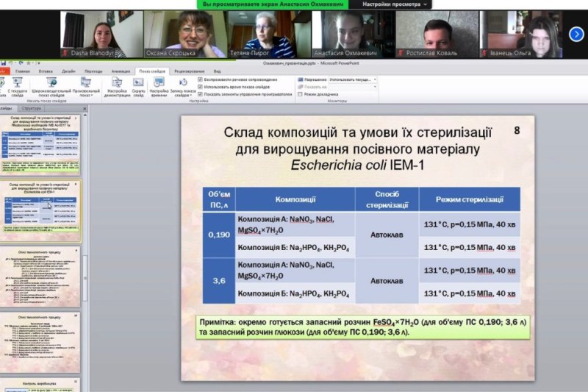Screen dimensions: 588x392
Task: Open the Animations ribbon tab
Action: [x=121, y=71]
